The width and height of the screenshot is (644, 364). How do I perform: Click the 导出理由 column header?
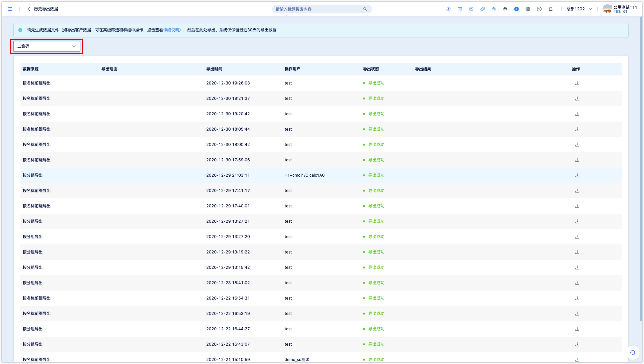pyautogui.click(x=109, y=69)
